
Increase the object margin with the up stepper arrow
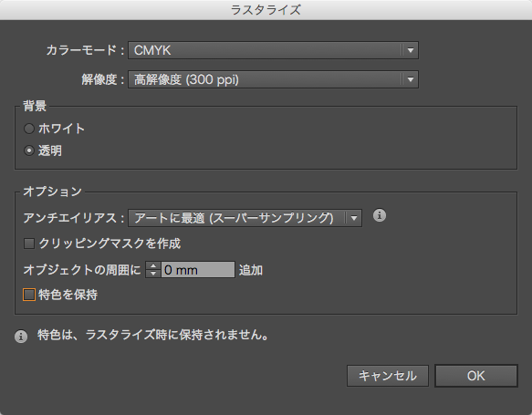pyautogui.click(x=153, y=266)
